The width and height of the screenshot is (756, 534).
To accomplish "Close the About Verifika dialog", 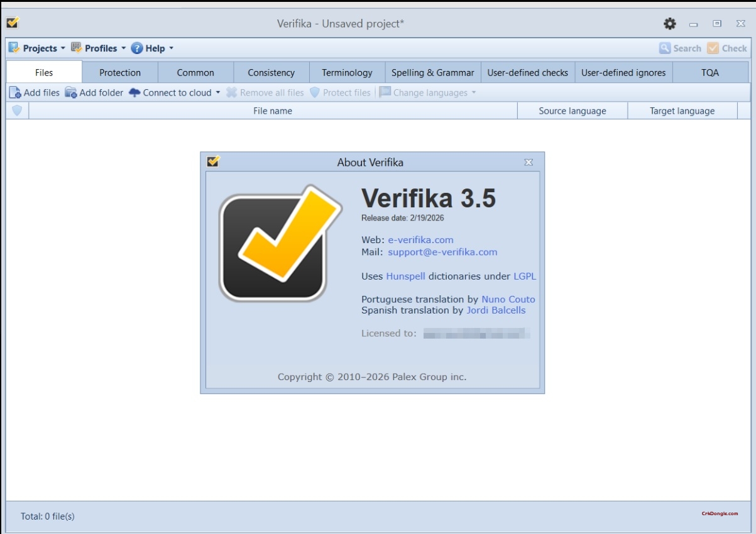I will [529, 162].
